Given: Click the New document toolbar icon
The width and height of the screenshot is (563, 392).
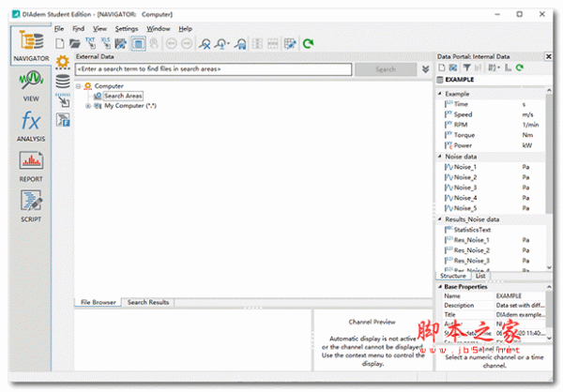Looking at the screenshot, I should tap(60, 44).
